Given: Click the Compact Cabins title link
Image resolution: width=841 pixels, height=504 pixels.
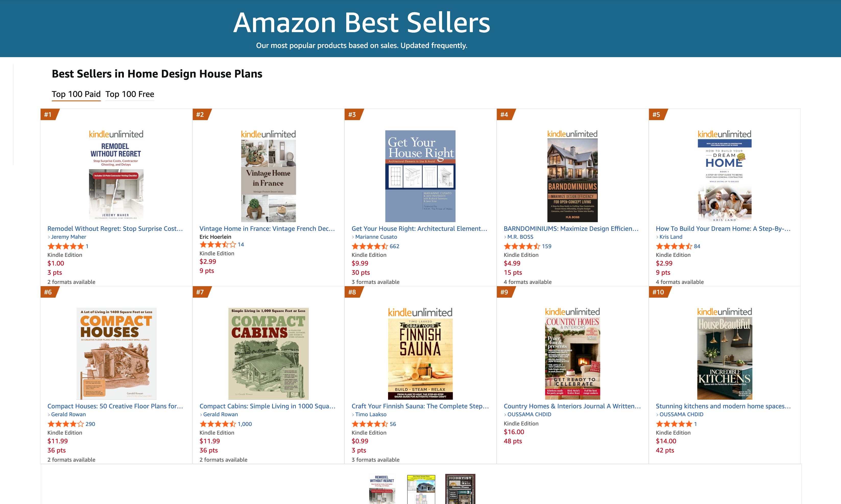Looking at the screenshot, I should [x=267, y=406].
